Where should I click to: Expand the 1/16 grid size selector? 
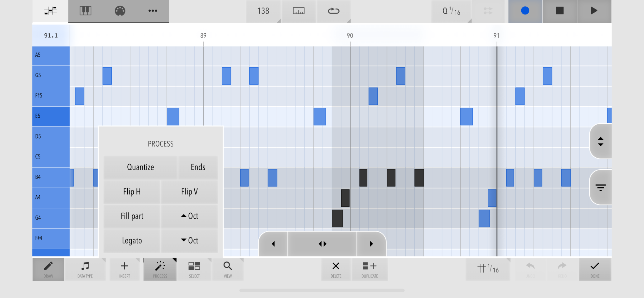pyautogui.click(x=488, y=269)
